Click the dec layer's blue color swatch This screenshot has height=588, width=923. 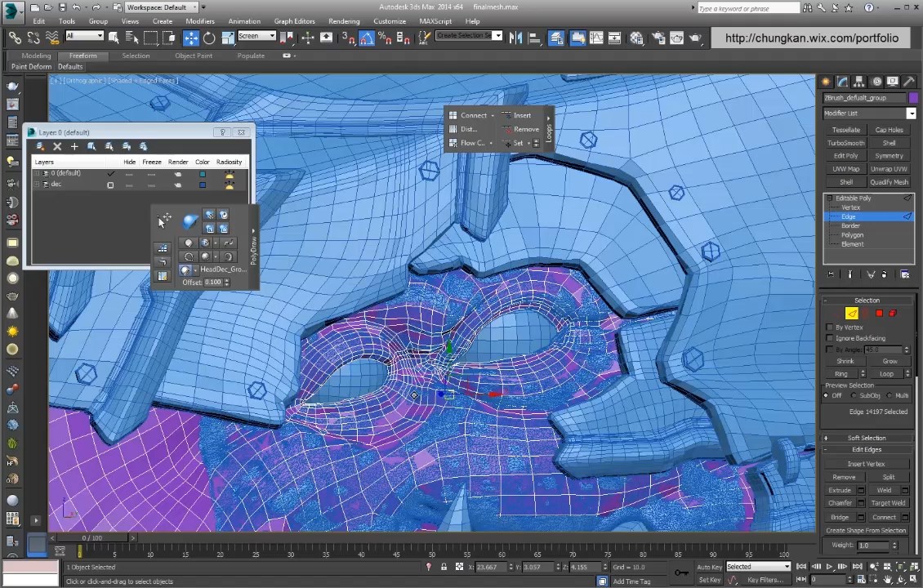tap(203, 185)
